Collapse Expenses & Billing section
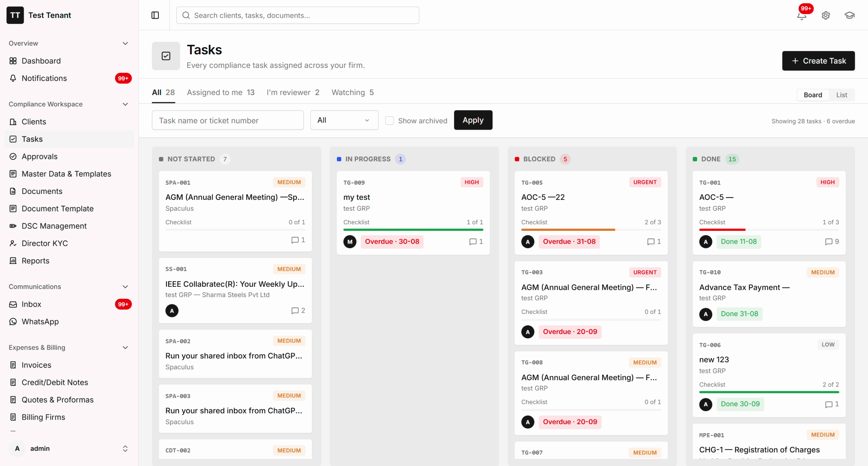Image resolution: width=868 pixels, height=466 pixels. pyautogui.click(x=125, y=348)
